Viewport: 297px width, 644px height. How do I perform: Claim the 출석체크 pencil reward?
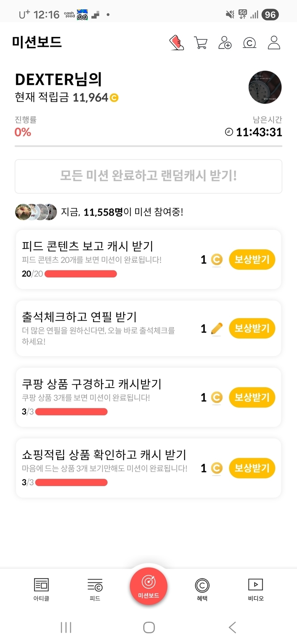(x=252, y=328)
